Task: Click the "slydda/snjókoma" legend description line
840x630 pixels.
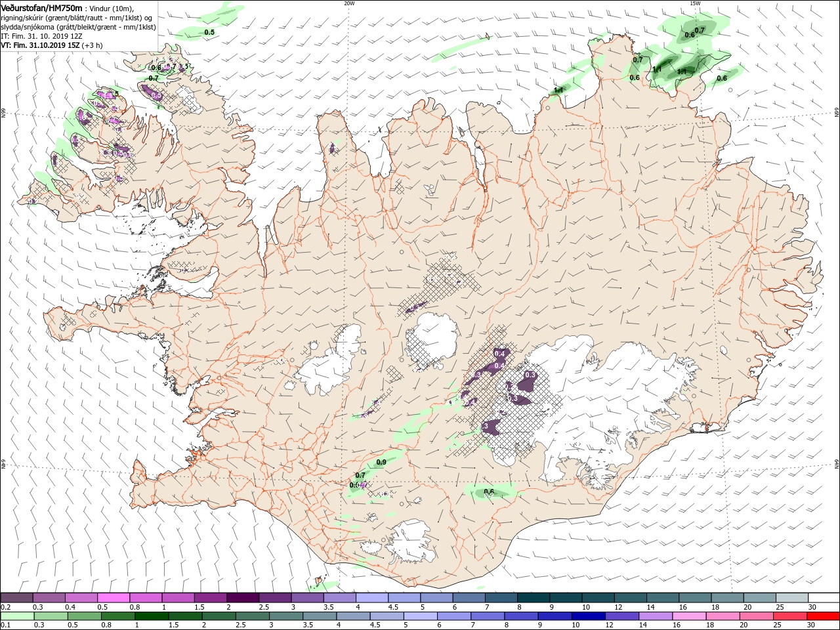Action: click(79, 27)
